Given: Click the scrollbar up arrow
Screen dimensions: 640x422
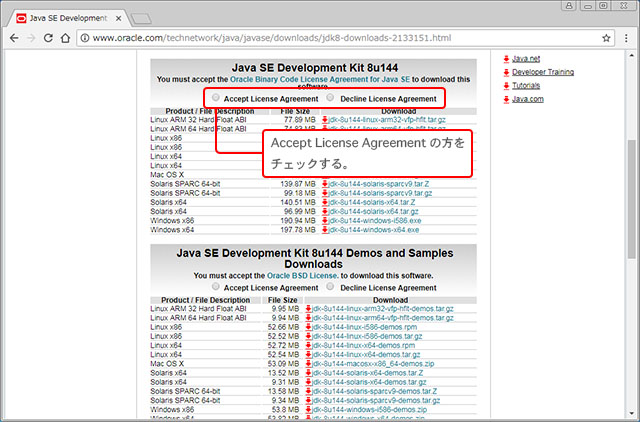Looking at the screenshot, I should 631,55.
